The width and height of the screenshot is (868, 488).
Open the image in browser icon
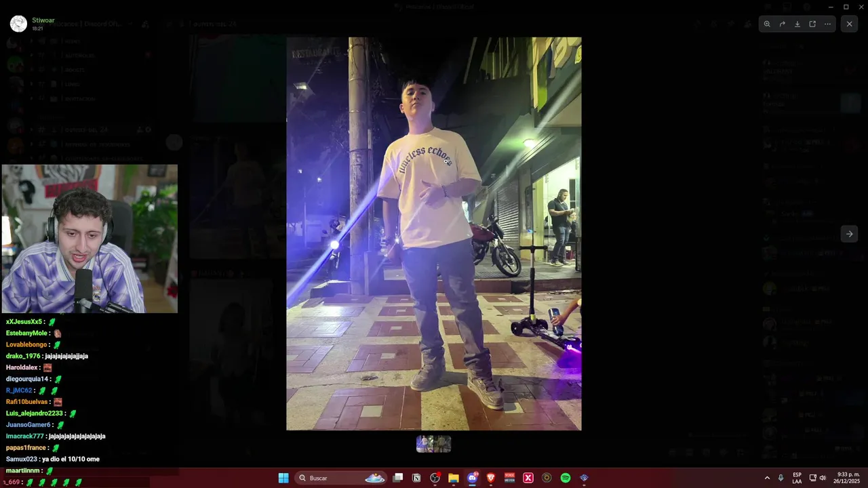(812, 24)
